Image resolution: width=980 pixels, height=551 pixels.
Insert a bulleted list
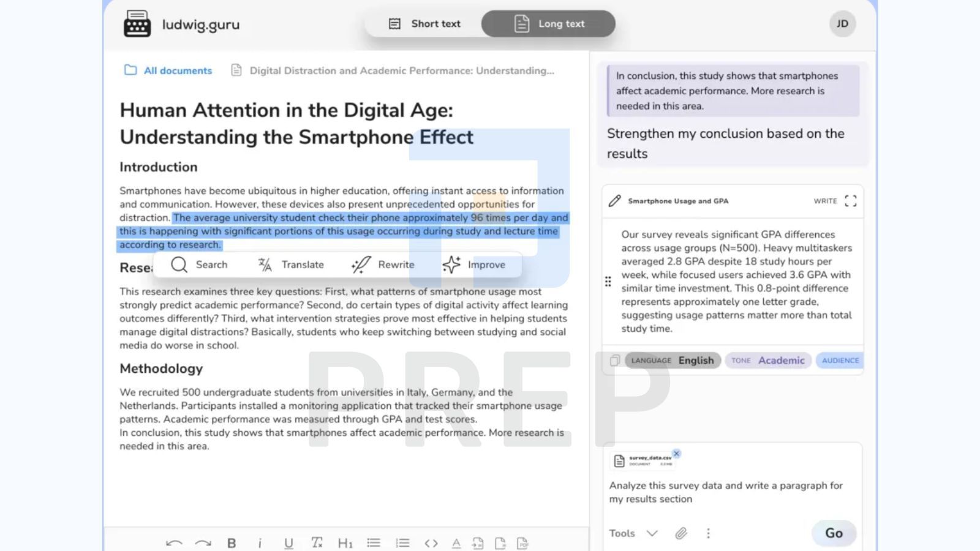point(374,543)
